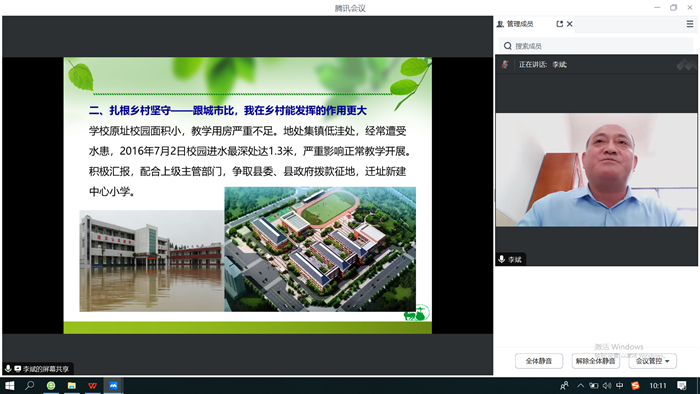This screenshot has width=700, height=394.
Task: Click the 全体静音 mute all button
Action: click(x=538, y=361)
